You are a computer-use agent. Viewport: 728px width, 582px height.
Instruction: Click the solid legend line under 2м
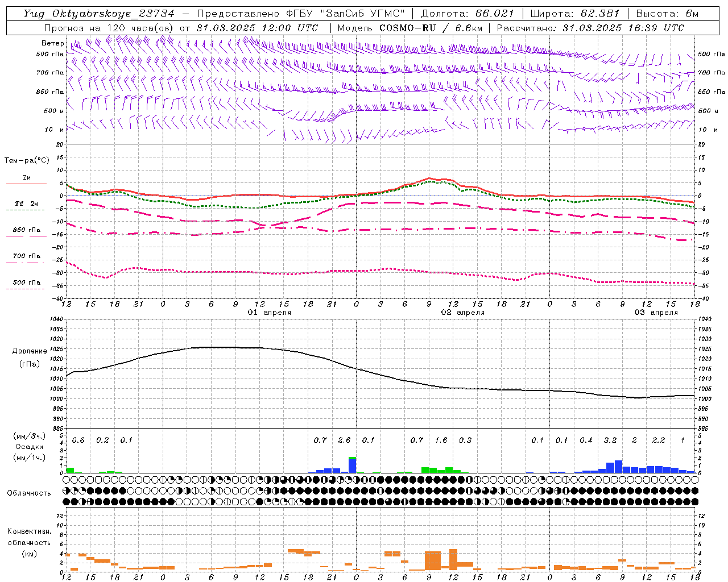pos(27,184)
